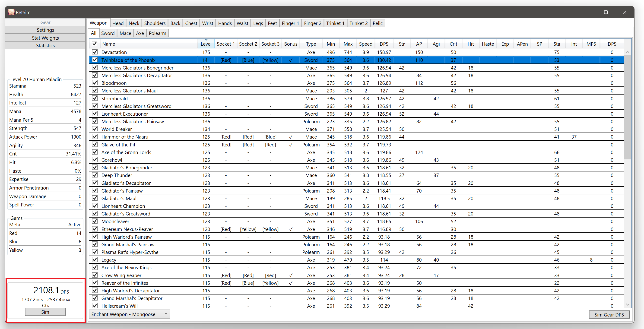Click the RetSim app icon in title bar
This screenshot has height=329, width=644.
tap(11, 12)
